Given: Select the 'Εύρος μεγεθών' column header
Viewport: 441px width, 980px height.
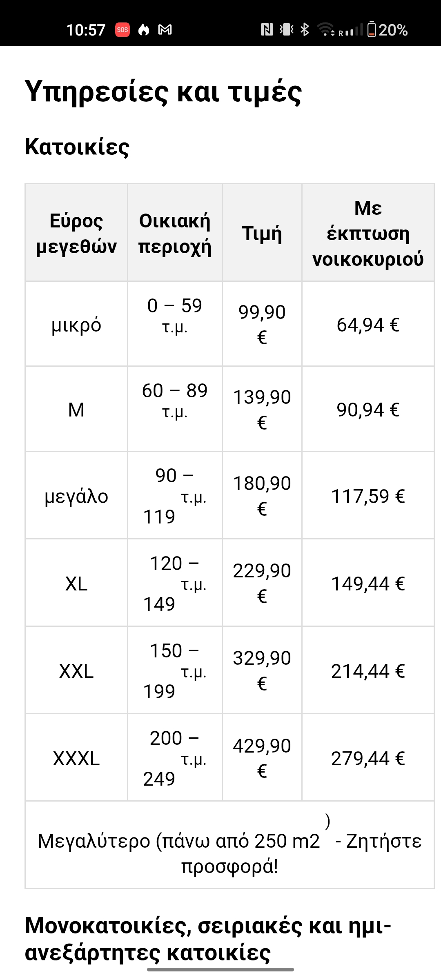Looking at the screenshot, I should coord(76,233).
